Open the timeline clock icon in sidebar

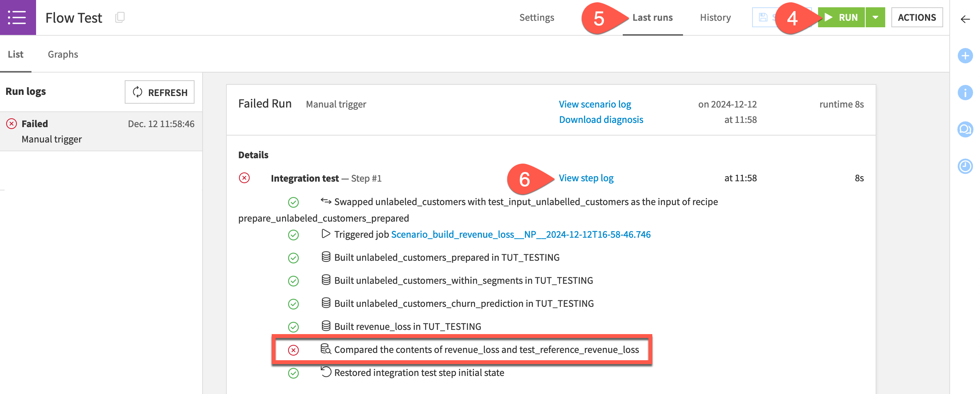[x=965, y=167]
